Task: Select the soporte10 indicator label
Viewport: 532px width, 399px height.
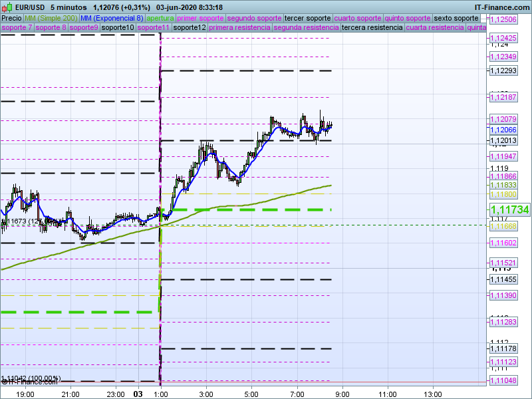Action: pyautogui.click(x=118, y=28)
